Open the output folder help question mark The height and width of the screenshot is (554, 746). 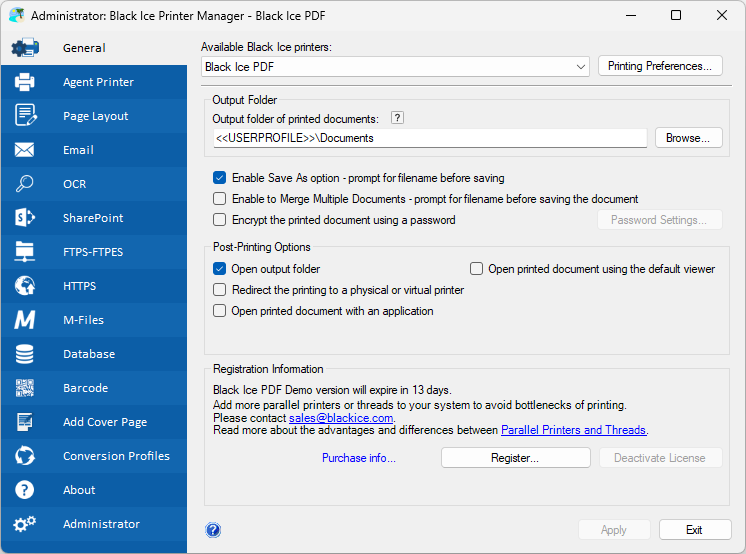(397, 118)
